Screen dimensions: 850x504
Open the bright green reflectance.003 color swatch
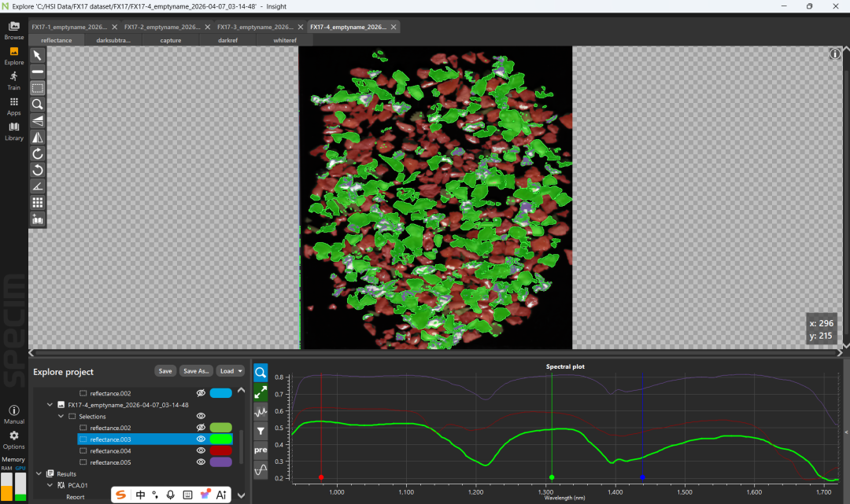(220, 439)
